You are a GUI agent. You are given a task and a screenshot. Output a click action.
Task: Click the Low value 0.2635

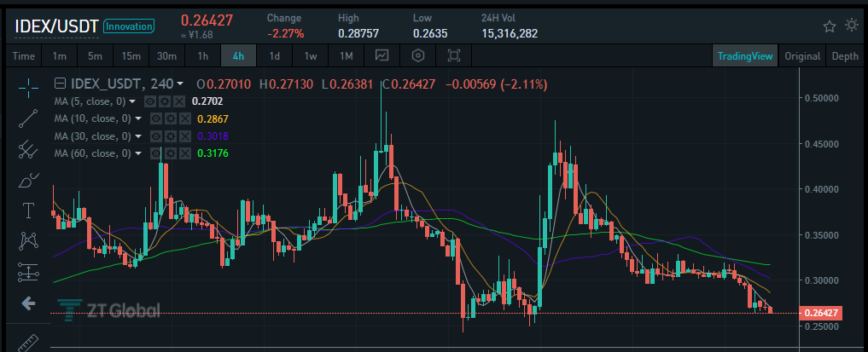pos(430,34)
